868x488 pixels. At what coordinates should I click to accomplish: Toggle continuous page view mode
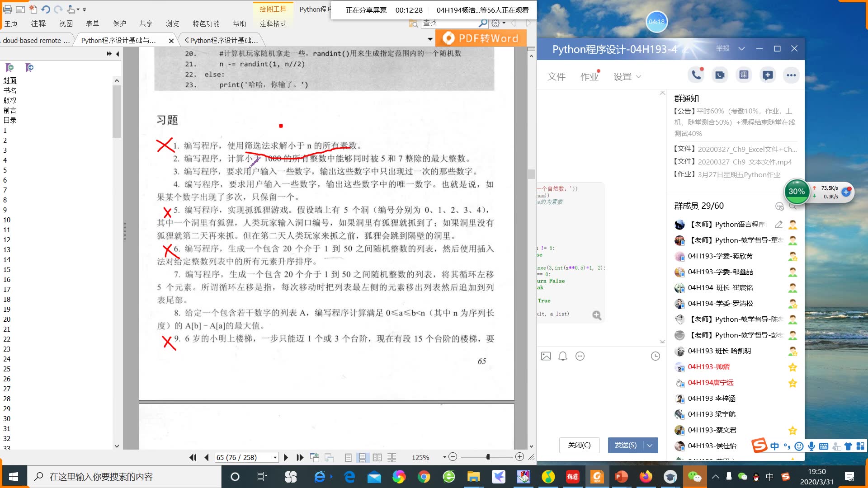[x=362, y=457]
